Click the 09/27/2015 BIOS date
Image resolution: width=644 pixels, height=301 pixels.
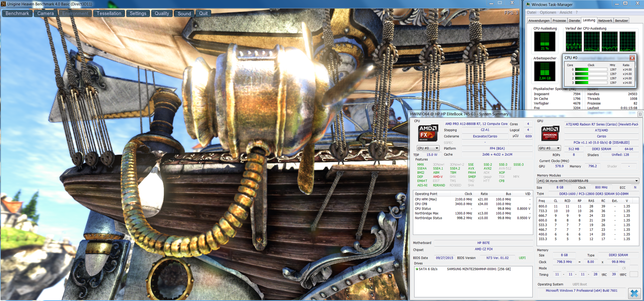pos(444,258)
